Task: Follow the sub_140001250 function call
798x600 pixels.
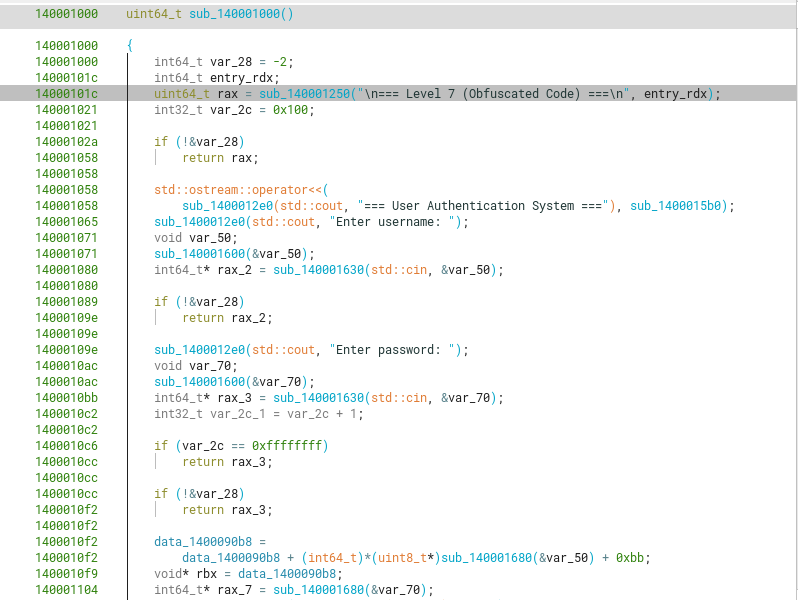Action: [305, 94]
